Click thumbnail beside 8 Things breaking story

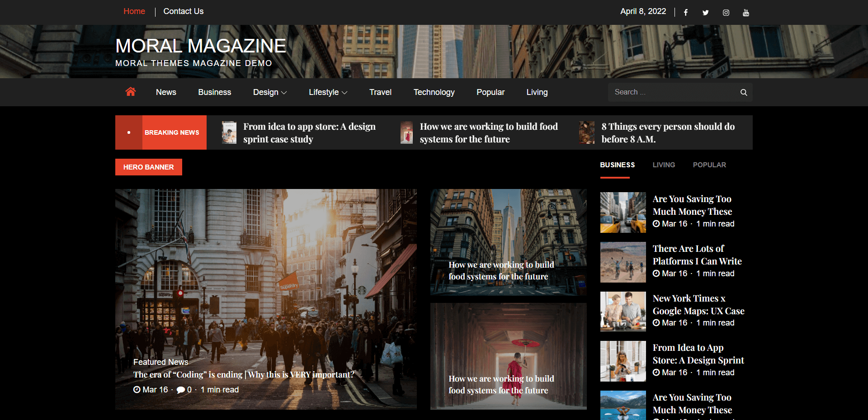(x=587, y=132)
